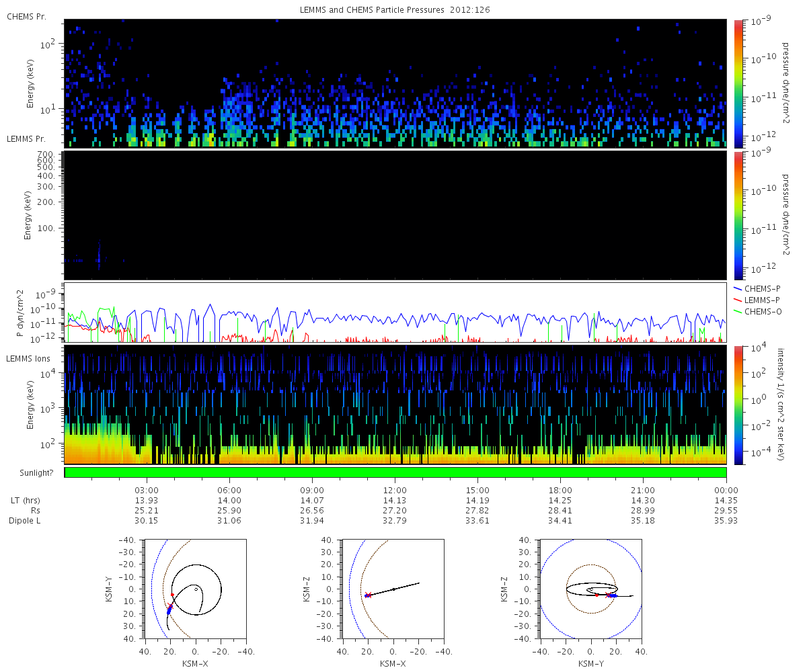This screenshot has height=672, width=807.
Task: Click the green Sunlight indicator bar
Action: point(395,472)
